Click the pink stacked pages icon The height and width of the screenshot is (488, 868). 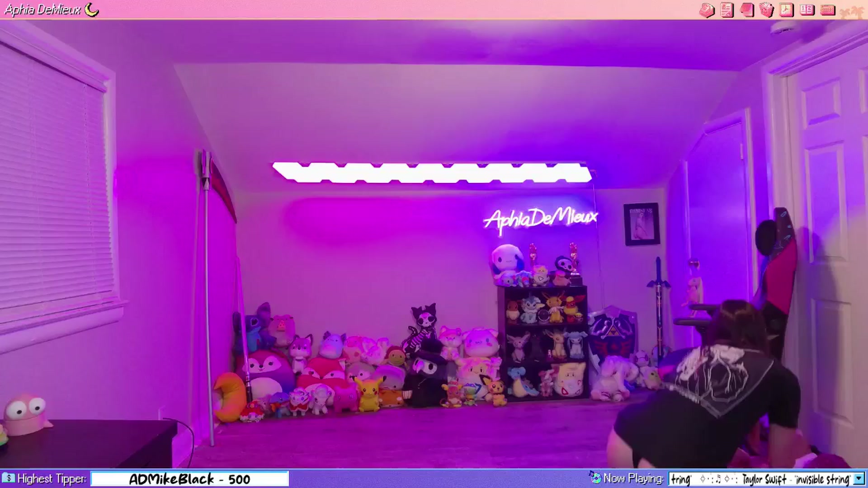coord(747,10)
